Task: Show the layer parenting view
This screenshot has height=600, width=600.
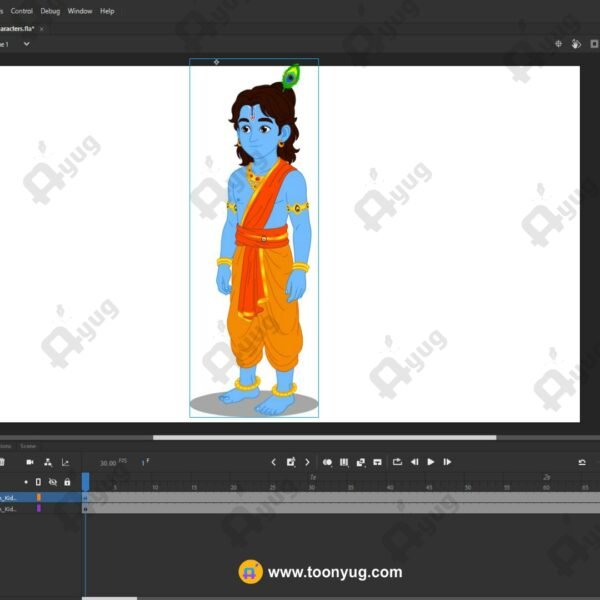Action: pos(48,462)
